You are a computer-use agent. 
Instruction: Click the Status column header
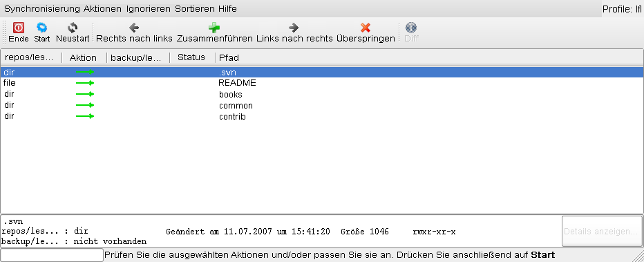pos(192,57)
